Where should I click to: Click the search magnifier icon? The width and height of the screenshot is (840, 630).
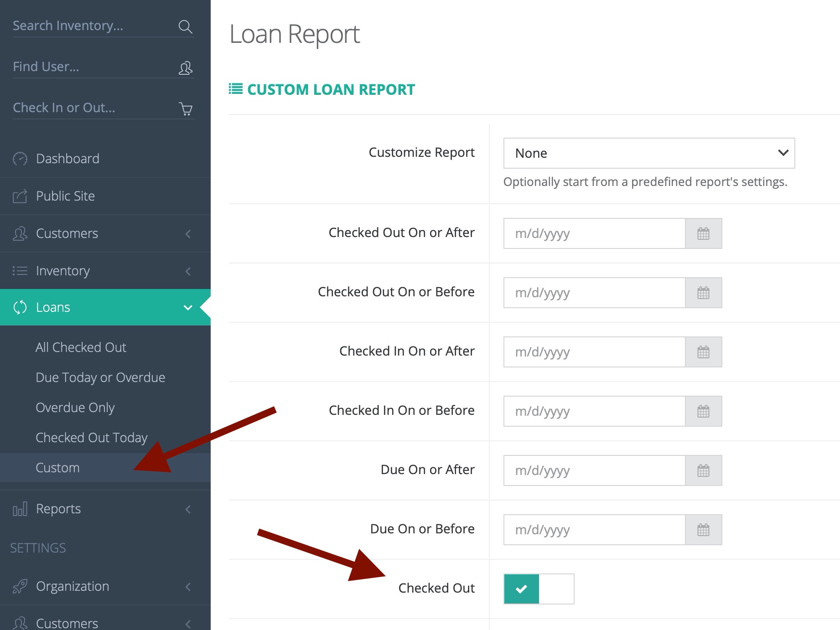click(185, 26)
